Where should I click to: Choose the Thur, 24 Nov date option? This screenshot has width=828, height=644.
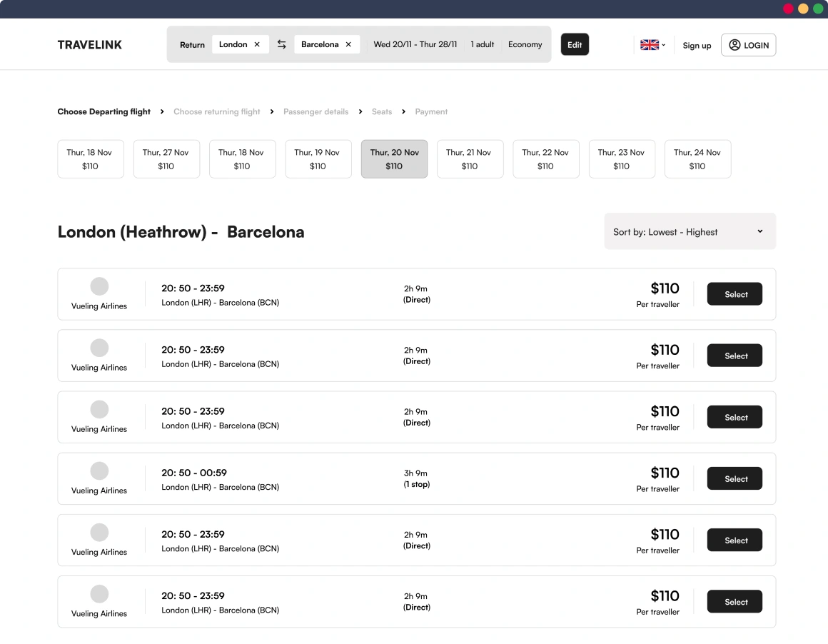[697, 159]
